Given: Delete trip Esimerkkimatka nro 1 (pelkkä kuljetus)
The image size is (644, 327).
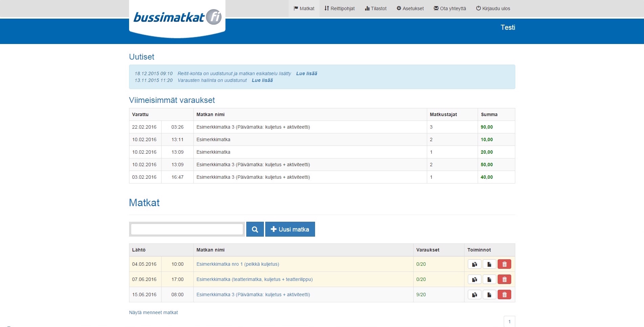Looking at the screenshot, I should 504,264.
